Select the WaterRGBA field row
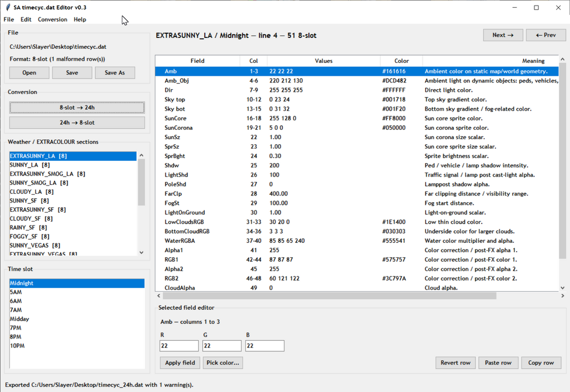The image size is (570, 392). tap(357, 241)
